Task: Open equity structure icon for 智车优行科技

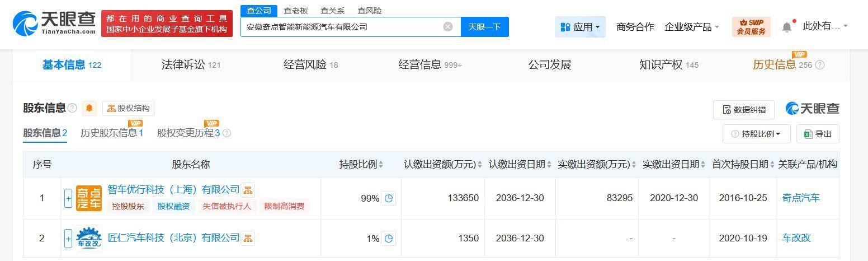Action: click(x=248, y=190)
